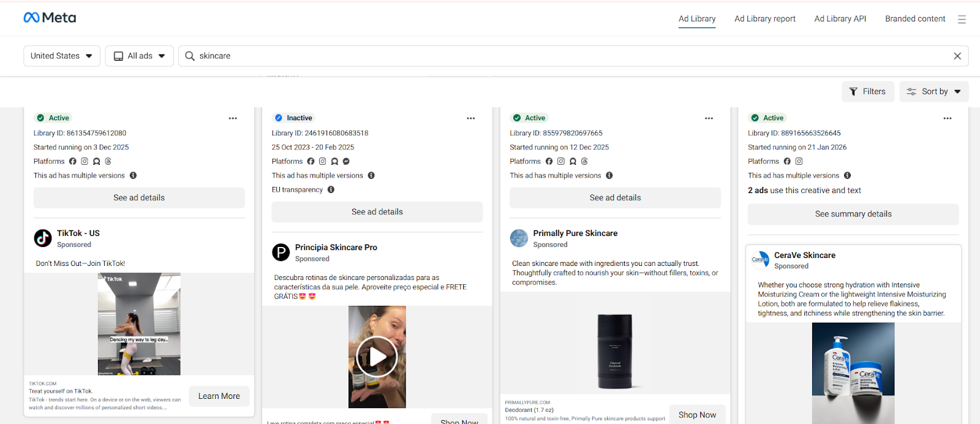Open the Principia Skincare Pro page link
980x424 pixels.
click(x=336, y=248)
